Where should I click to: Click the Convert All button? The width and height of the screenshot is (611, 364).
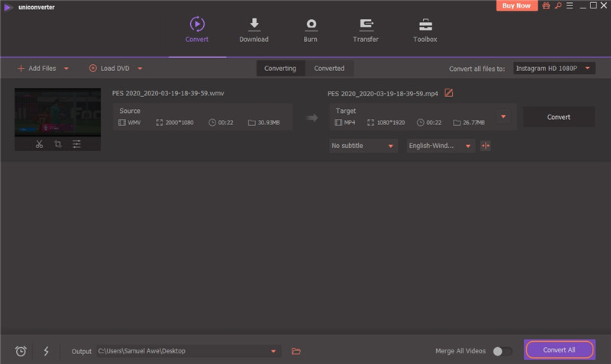click(x=559, y=350)
